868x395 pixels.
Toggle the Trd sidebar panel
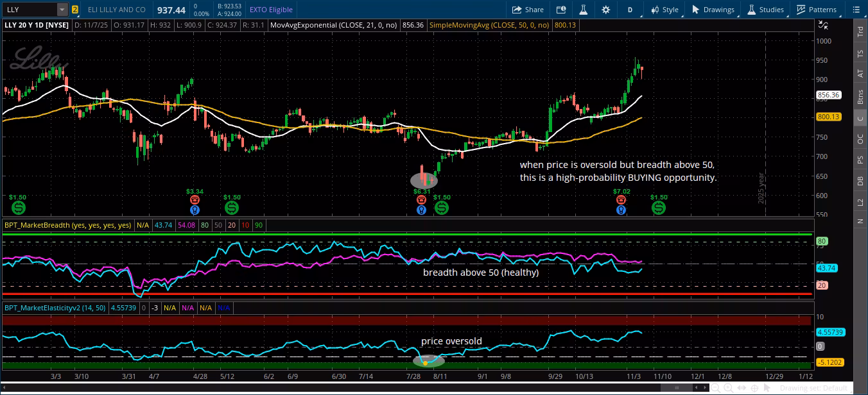coord(860,32)
